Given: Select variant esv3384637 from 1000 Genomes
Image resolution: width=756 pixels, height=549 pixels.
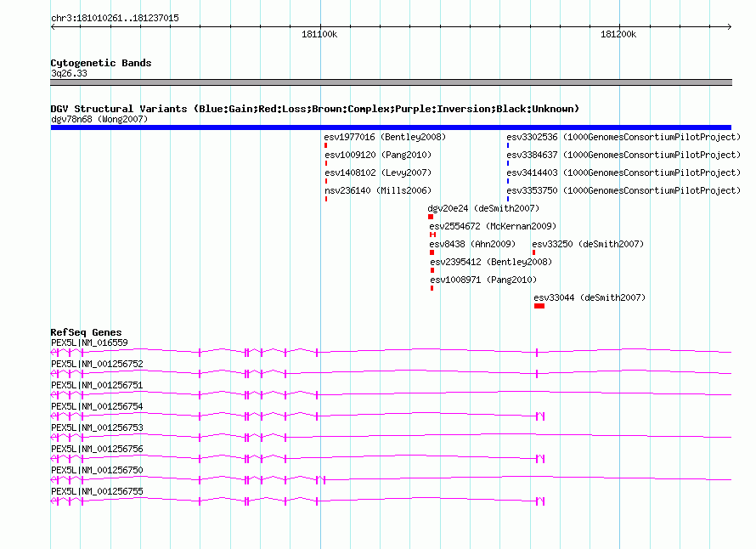Looking at the screenshot, I should tap(623, 155).
